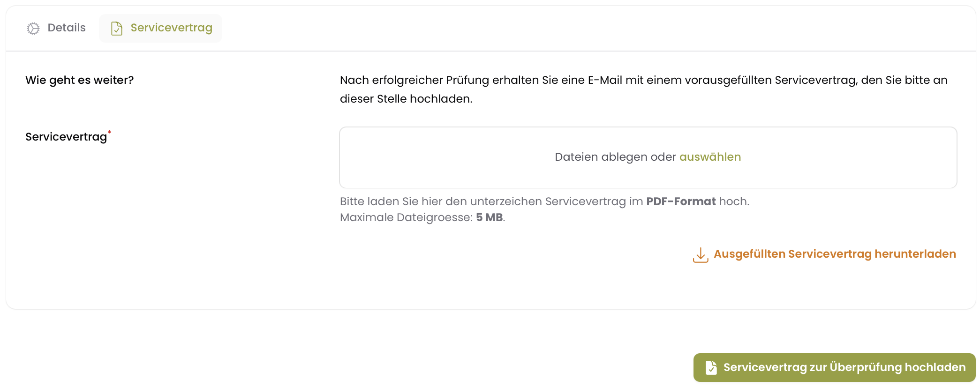
Task: Click the bold '5 MB' size limit
Action: coord(490,217)
